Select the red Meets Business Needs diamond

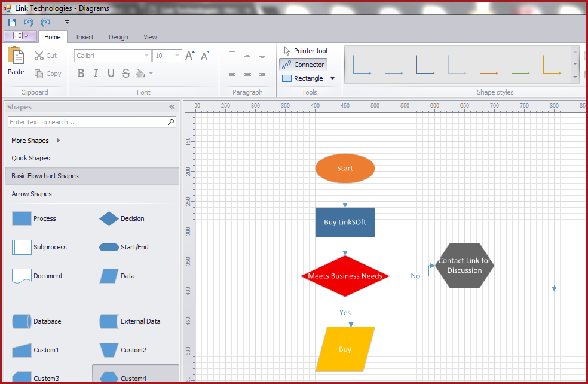click(x=345, y=276)
